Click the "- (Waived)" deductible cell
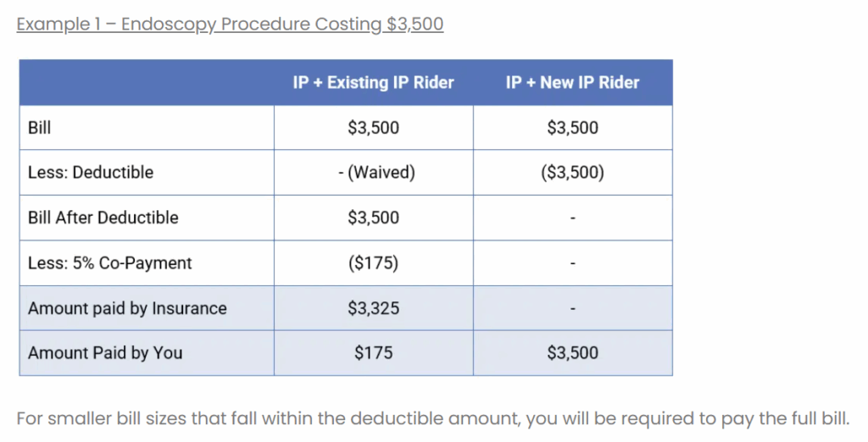868x442 pixels. [x=373, y=173]
